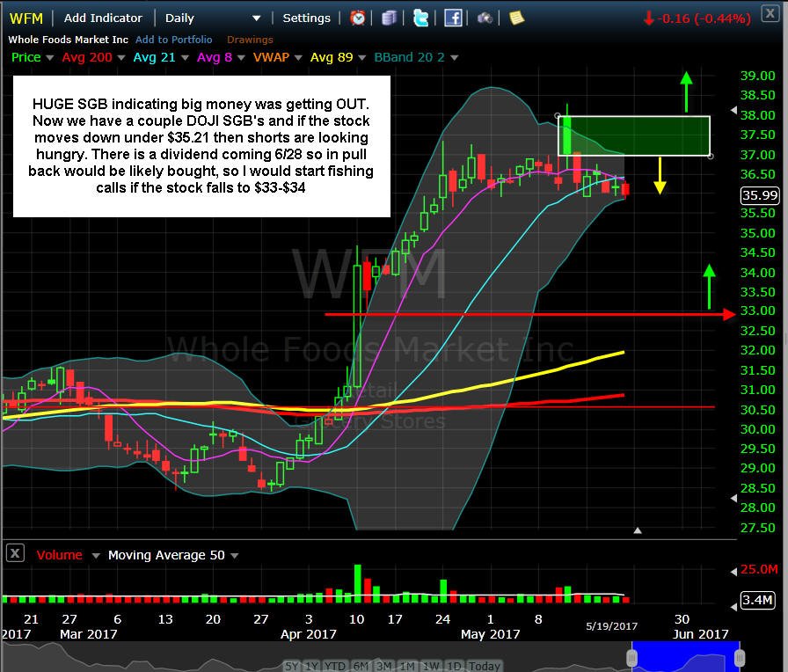This screenshot has height=672, width=788.
Task: Click the white triangle marker below chart
Action: (638, 530)
